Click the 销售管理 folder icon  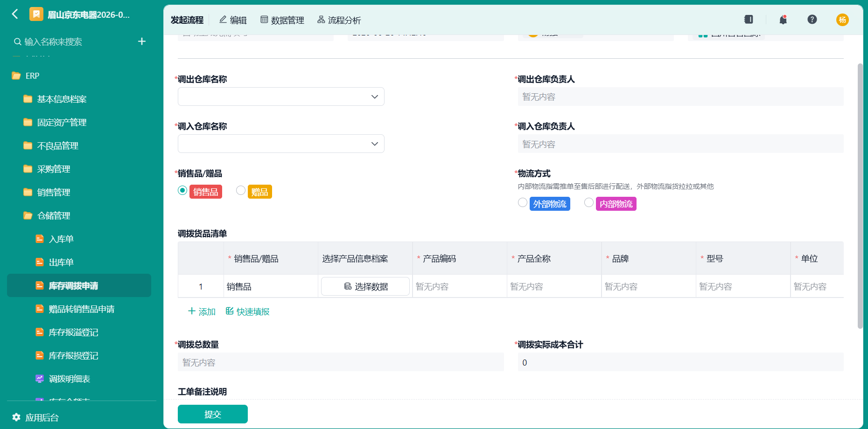click(28, 192)
